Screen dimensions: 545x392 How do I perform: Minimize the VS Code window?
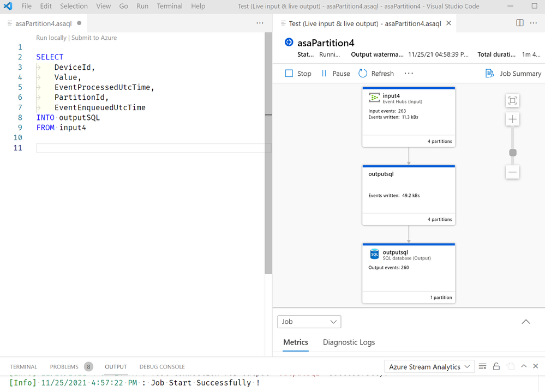coord(510,6)
